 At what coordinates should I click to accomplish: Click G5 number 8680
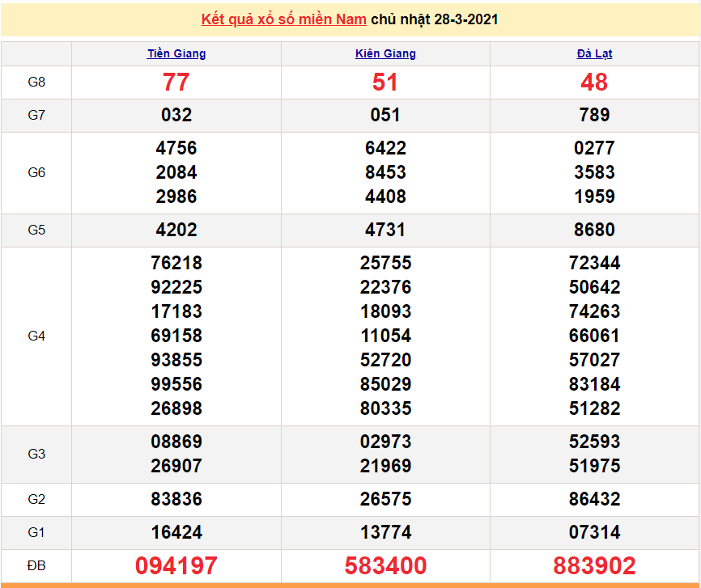594,230
